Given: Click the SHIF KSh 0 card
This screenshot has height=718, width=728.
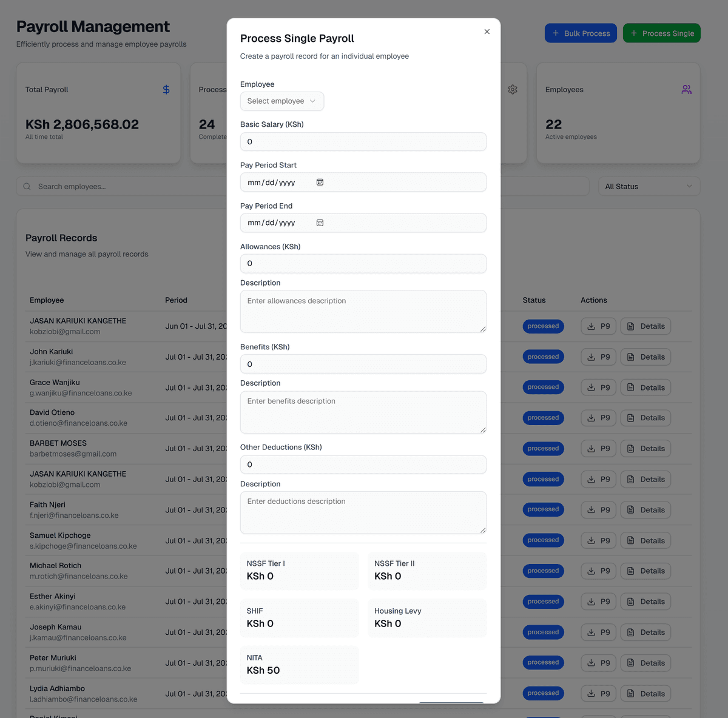Looking at the screenshot, I should click(x=300, y=618).
